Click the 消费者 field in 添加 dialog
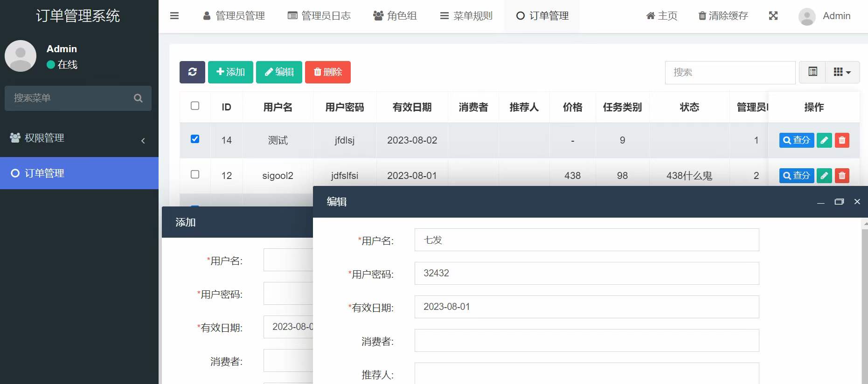The height and width of the screenshot is (384, 868). [288, 361]
